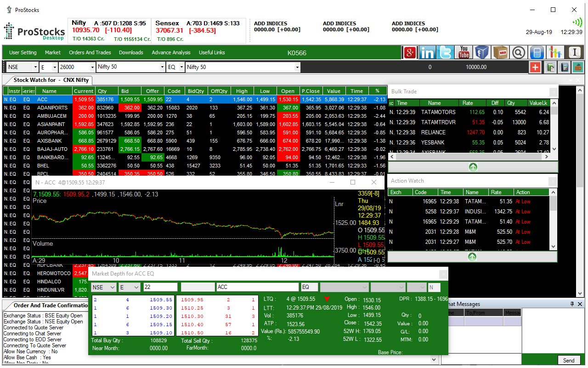Click the Bulk Trade horizontal scrollbar
Viewport: 588px width, 368px height.
click(469, 157)
